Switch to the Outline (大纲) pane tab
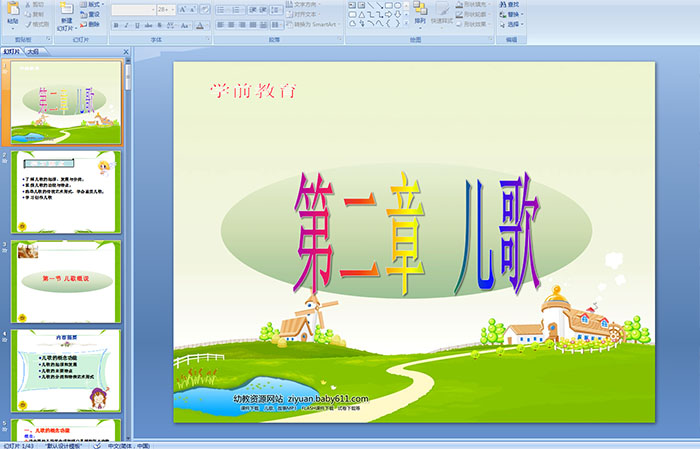 [x=33, y=52]
